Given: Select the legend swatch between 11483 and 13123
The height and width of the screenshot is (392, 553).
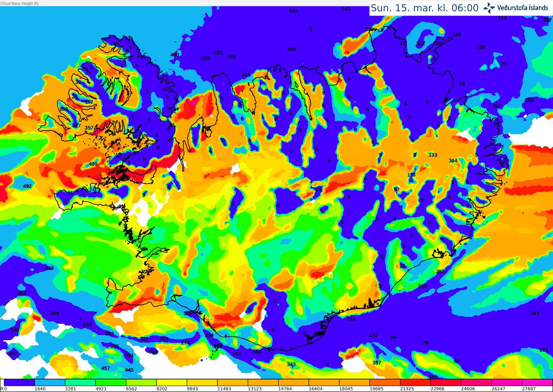Looking at the screenshot, I should point(232,383).
